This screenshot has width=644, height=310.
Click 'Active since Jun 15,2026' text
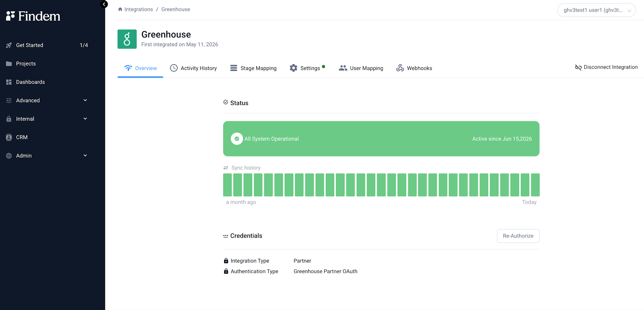502,139
